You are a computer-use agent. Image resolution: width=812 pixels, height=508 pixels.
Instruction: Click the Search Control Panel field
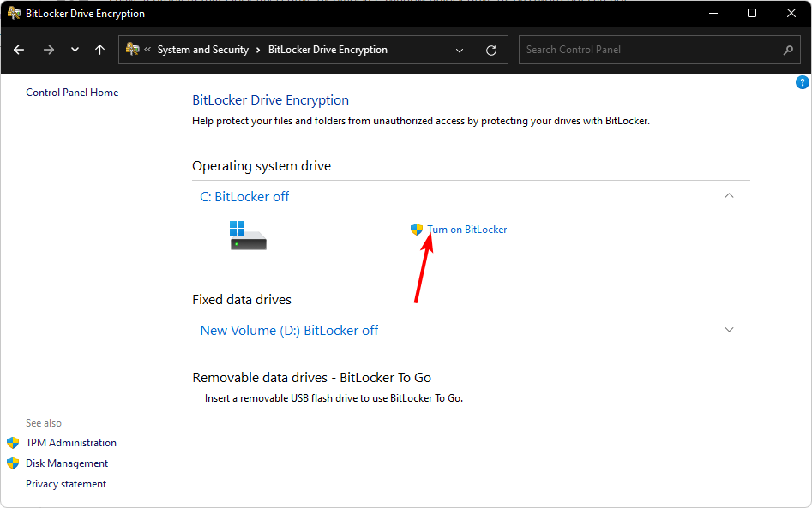[659, 50]
